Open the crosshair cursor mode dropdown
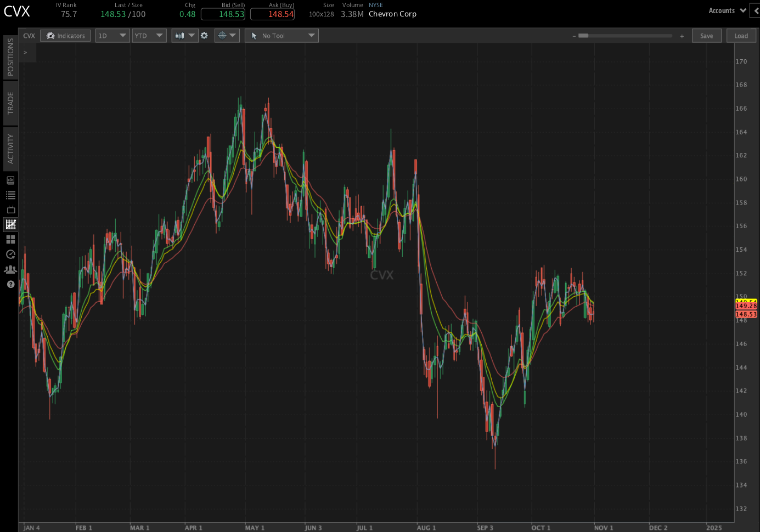Image resolution: width=760 pixels, height=532 pixels. pos(227,36)
